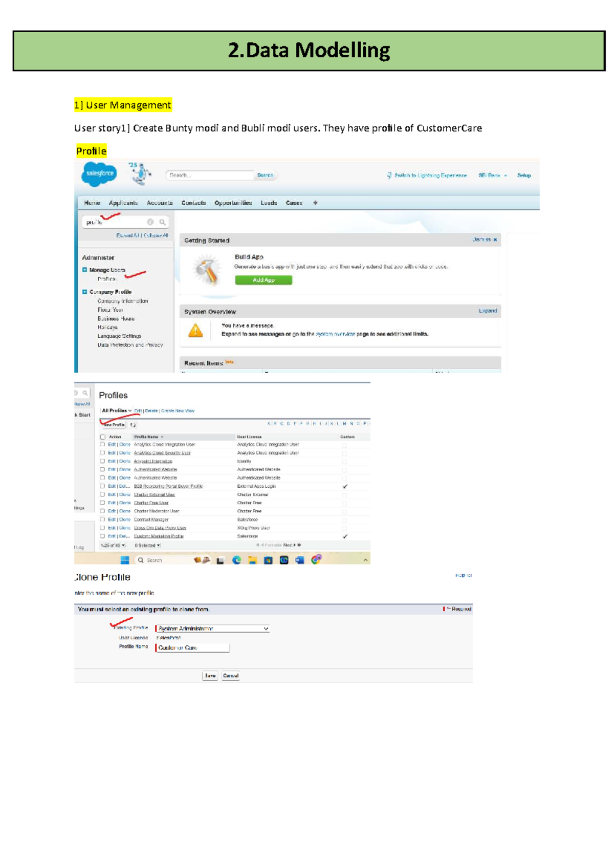Check the box for Analytics Cloud Integration User
This screenshot has width=614, height=868.
[x=102, y=445]
